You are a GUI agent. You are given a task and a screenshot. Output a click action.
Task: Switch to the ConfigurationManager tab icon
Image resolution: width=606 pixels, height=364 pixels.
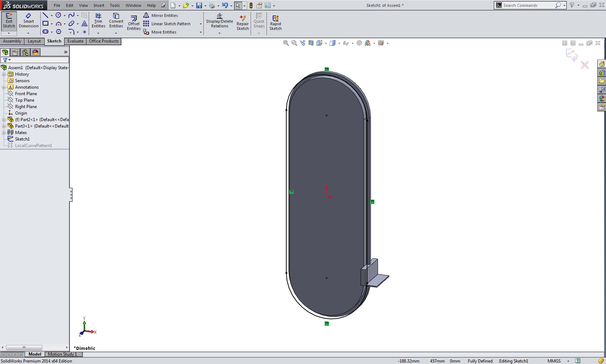click(x=25, y=52)
